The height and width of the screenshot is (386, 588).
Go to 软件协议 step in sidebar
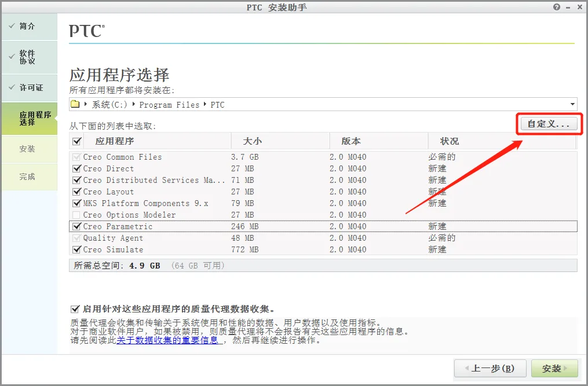[x=30, y=57]
